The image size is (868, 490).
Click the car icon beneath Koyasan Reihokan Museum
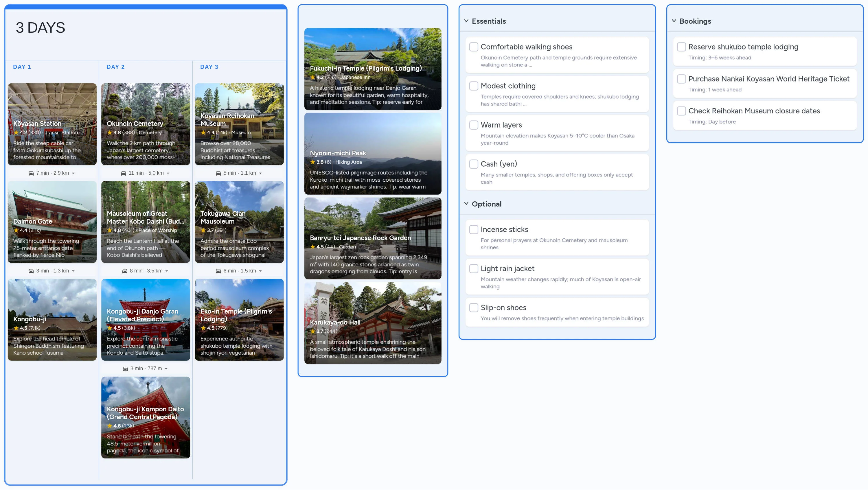coord(219,173)
